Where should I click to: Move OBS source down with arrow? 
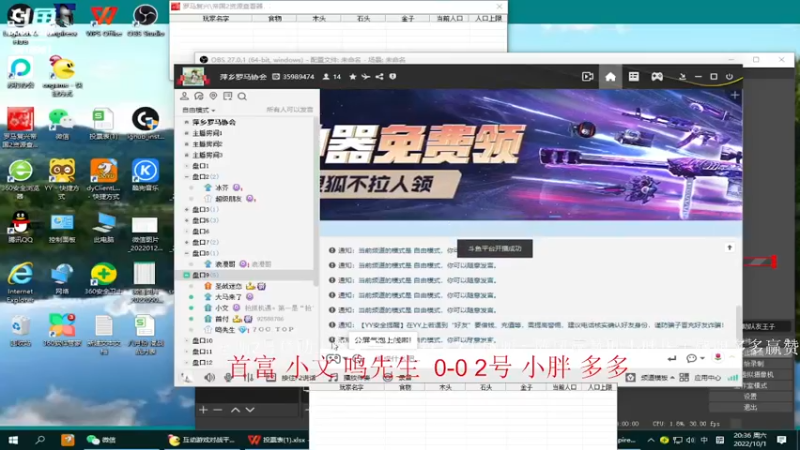[250, 410]
